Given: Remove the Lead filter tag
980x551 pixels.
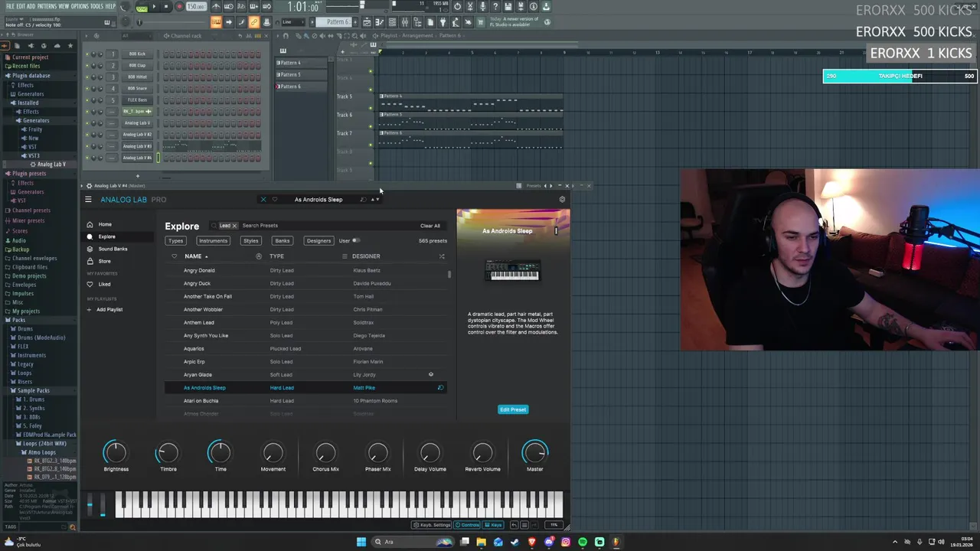Looking at the screenshot, I should 234,226.
